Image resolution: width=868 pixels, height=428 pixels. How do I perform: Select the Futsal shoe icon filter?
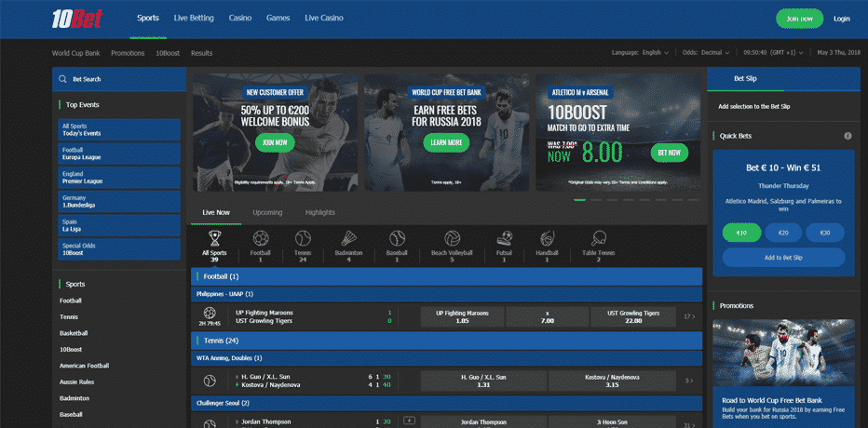[504, 238]
